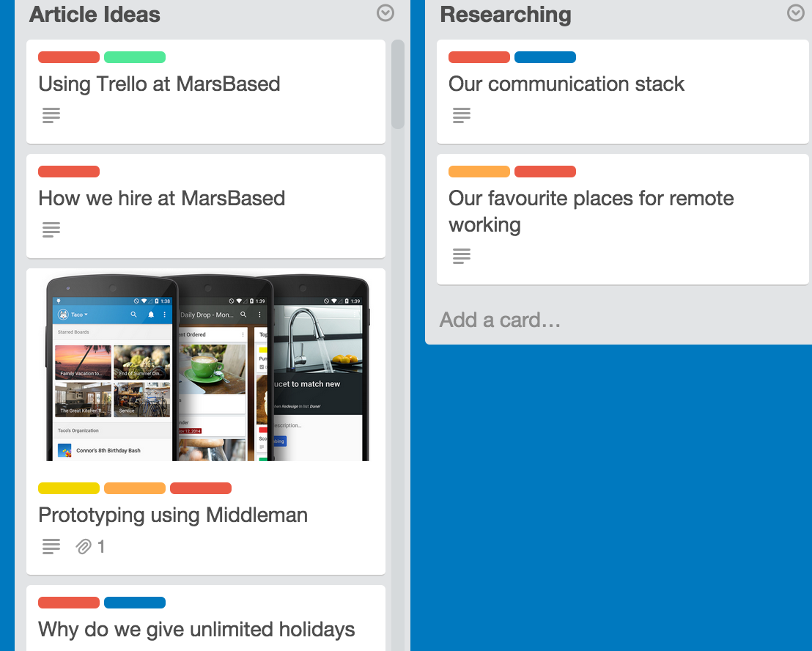Open Why do we give unlimited holidays card
Image resolution: width=812 pixels, height=651 pixels.
(196, 629)
